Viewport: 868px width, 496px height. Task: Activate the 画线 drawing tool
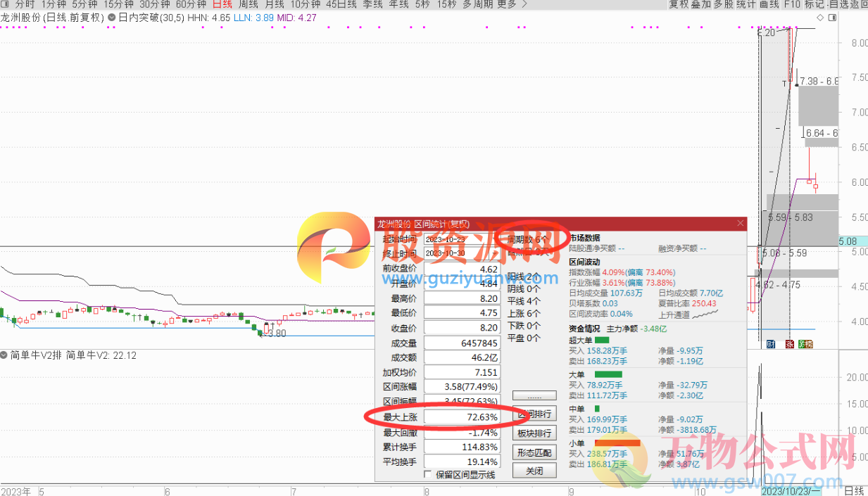point(769,4)
